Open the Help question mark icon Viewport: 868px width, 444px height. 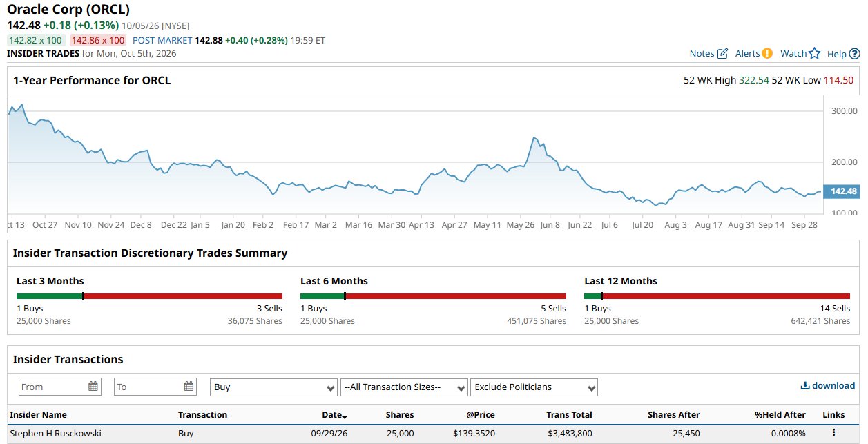(854, 54)
